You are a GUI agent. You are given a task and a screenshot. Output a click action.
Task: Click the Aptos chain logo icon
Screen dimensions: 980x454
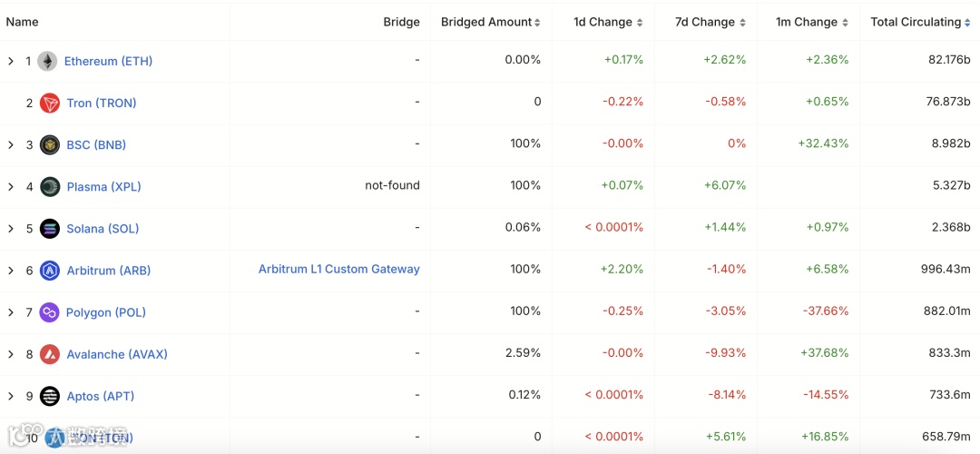coord(50,396)
